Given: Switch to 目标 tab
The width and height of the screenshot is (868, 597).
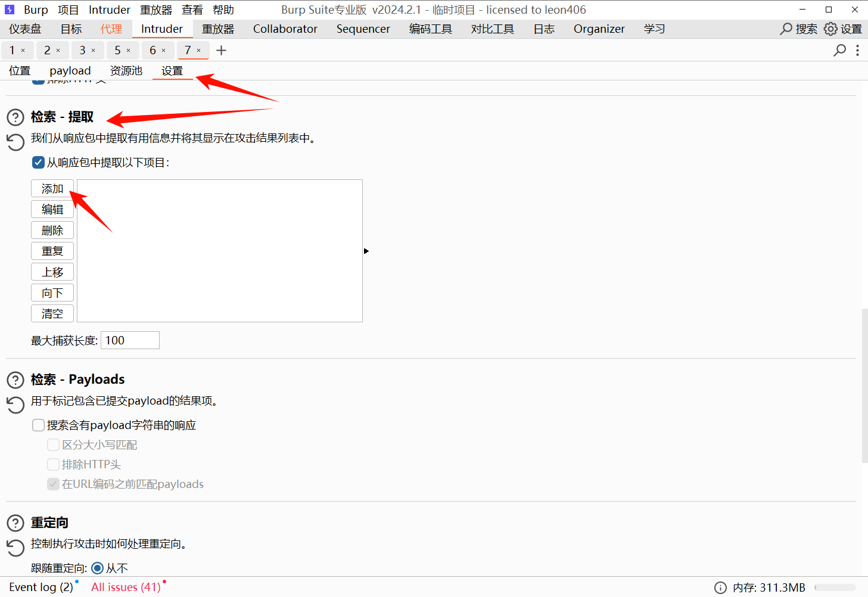Looking at the screenshot, I should point(71,29).
